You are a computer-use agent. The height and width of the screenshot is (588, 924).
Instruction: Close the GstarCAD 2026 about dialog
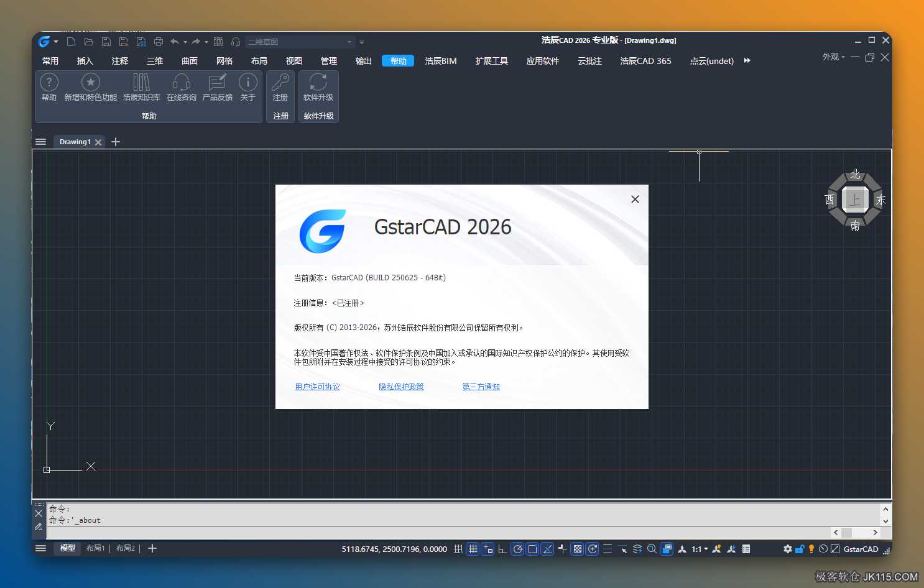635,199
